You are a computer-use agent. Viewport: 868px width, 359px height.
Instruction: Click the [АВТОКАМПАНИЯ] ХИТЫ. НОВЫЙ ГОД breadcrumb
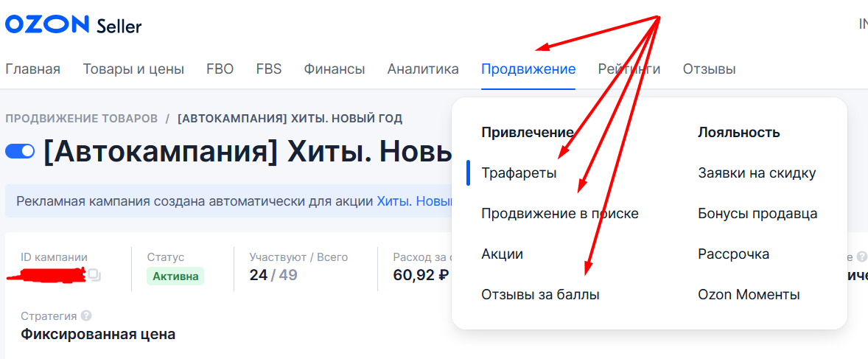point(290,118)
